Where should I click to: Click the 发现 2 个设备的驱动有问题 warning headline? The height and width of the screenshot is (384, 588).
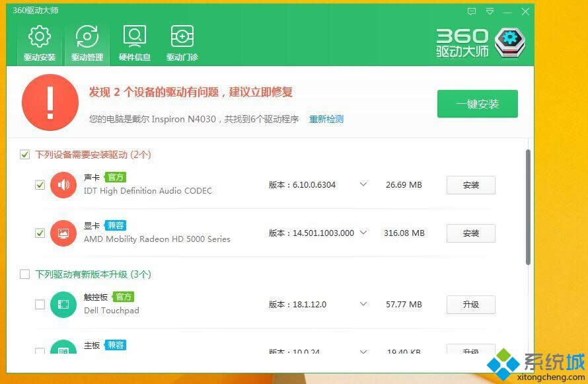(191, 92)
